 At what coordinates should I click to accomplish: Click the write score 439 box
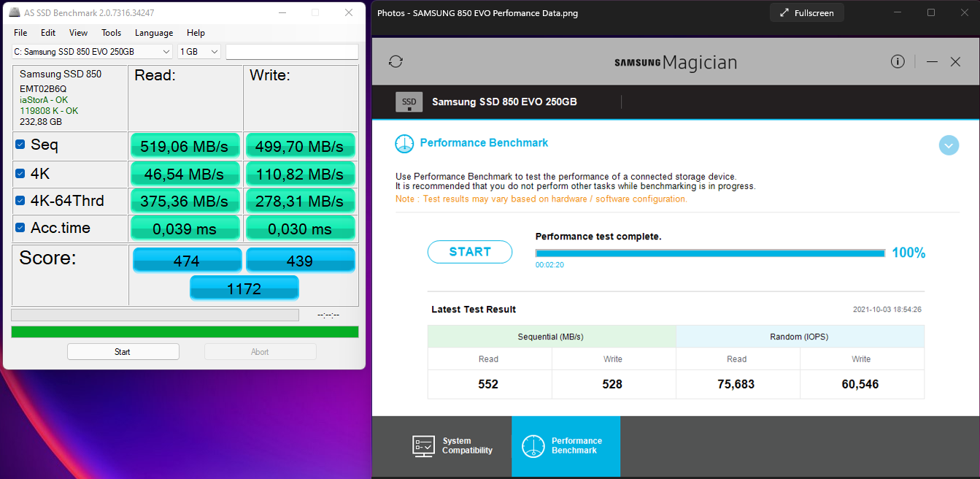(x=300, y=261)
